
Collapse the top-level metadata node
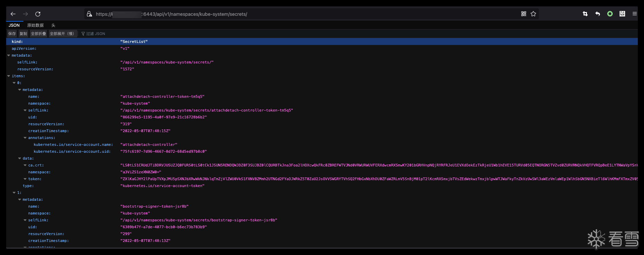[x=9, y=56]
